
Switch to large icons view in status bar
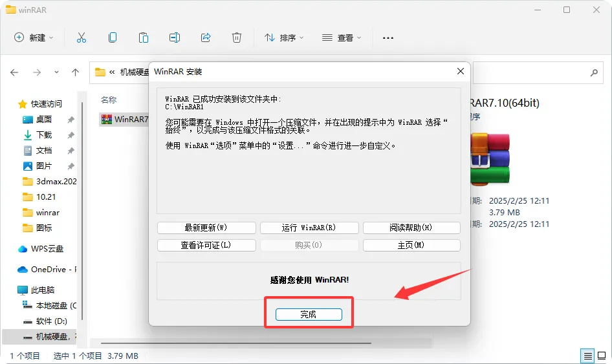click(x=602, y=356)
